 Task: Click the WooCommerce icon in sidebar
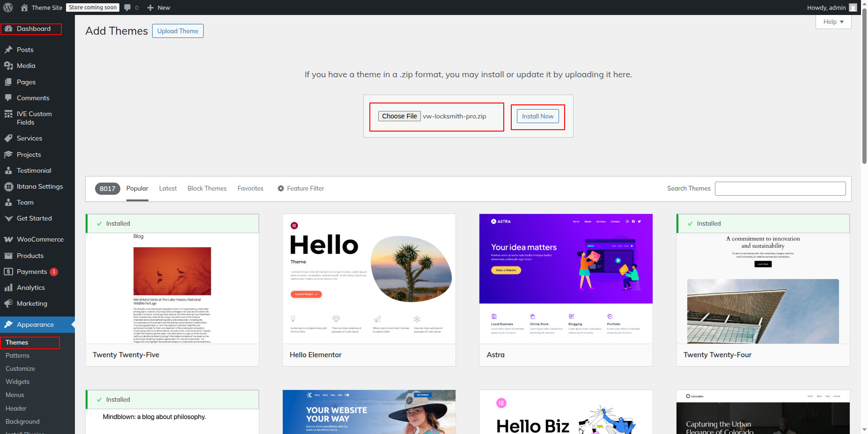pyautogui.click(x=8, y=239)
